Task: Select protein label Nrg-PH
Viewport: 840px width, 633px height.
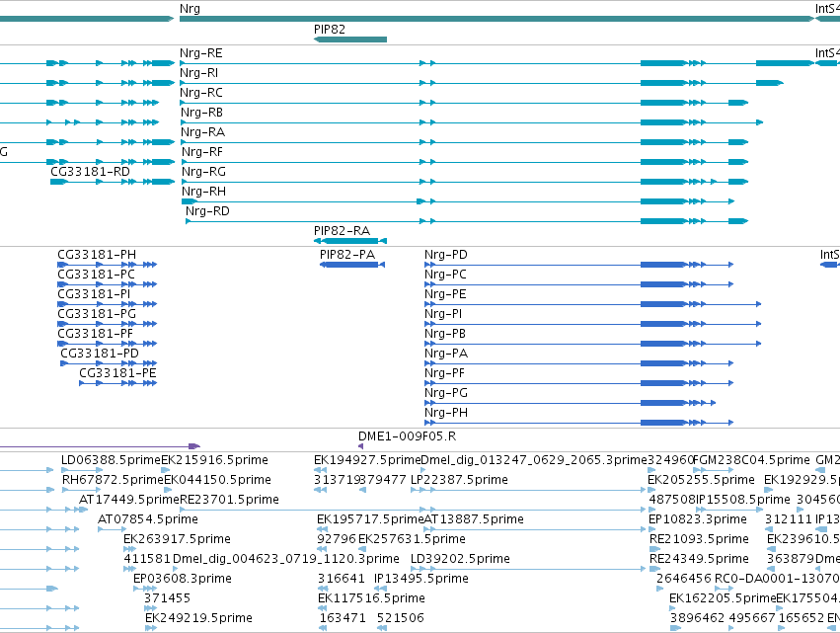Action: (x=446, y=413)
